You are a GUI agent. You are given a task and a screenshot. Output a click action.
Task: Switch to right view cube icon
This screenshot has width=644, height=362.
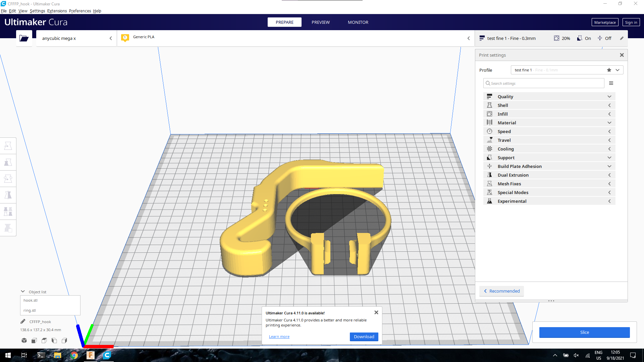point(64,341)
